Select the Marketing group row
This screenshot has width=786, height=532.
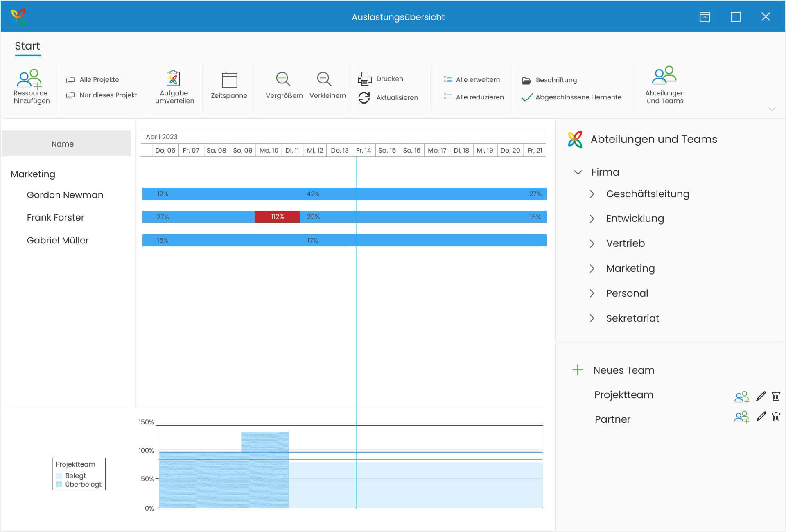point(33,174)
